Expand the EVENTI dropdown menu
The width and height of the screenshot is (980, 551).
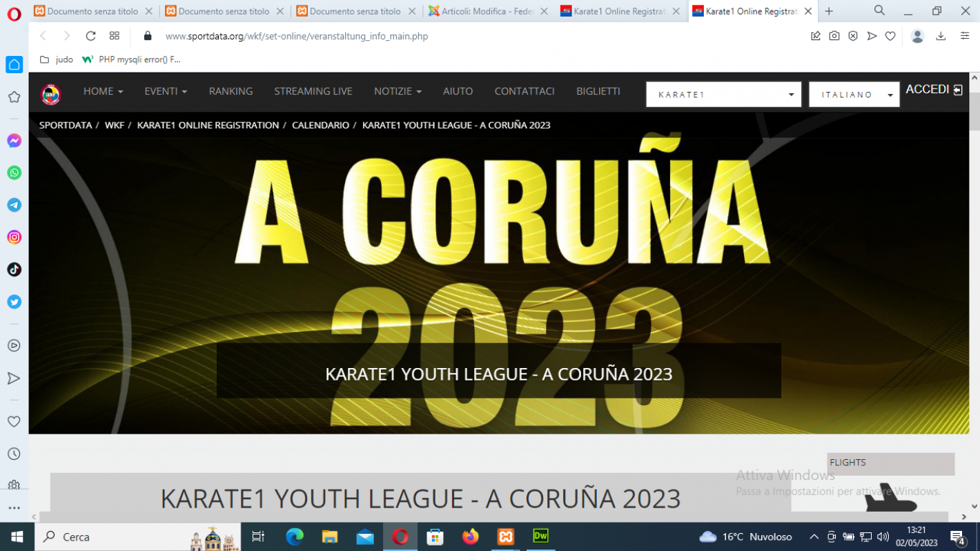[166, 91]
